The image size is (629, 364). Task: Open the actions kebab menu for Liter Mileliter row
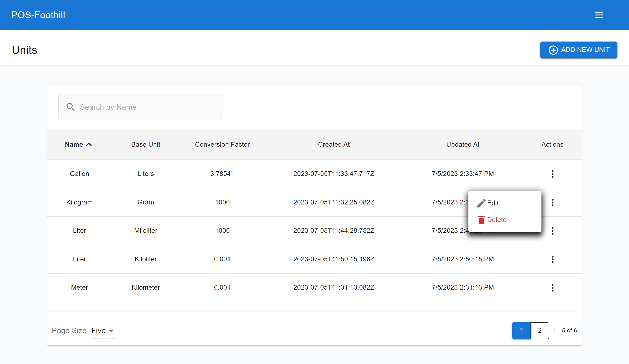click(553, 231)
